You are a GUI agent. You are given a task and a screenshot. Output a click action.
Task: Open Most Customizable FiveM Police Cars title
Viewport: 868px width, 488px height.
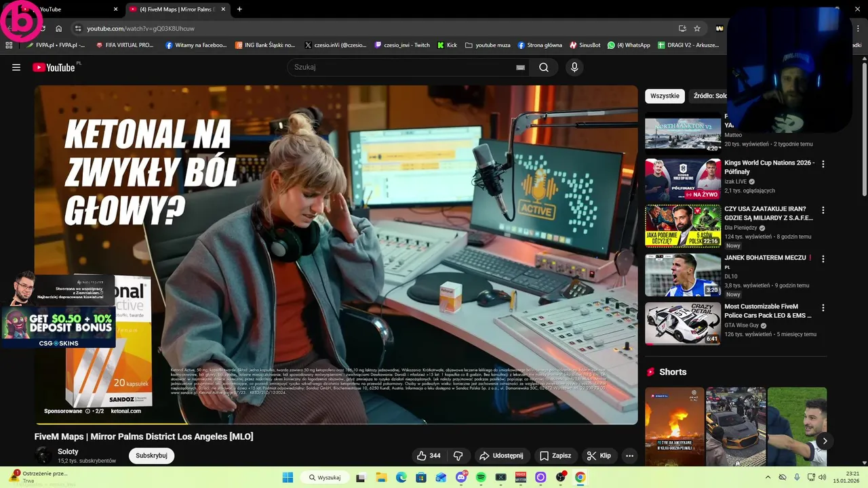pos(768,311)
